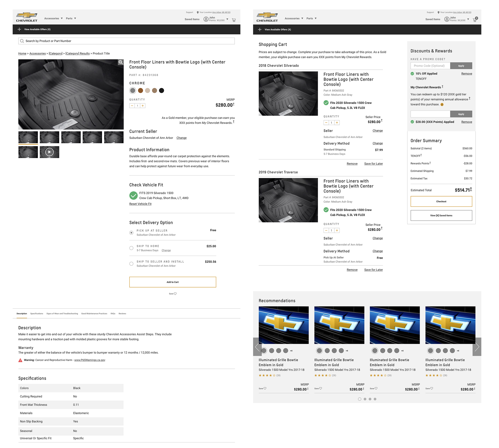Viewport: 499px width, 448px height.
Task: Click the location pin on product page header
Action: coord(198,12)
